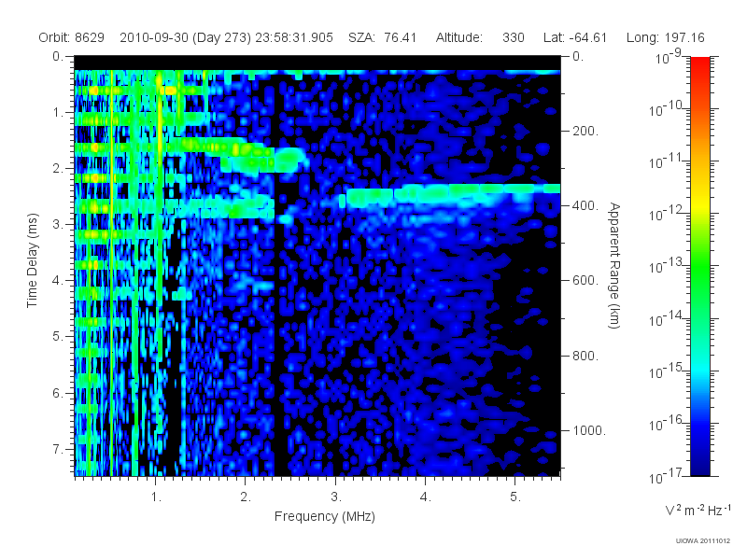Click the '1000.' apparent range tick label
Image resolution: width=747 pixels, height=560 pixels.
coord(589,430)
